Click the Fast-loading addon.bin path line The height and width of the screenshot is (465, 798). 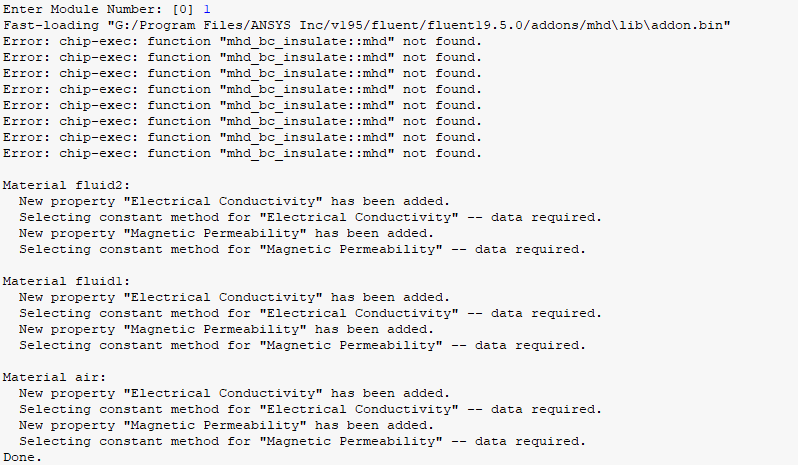point(365,24)
